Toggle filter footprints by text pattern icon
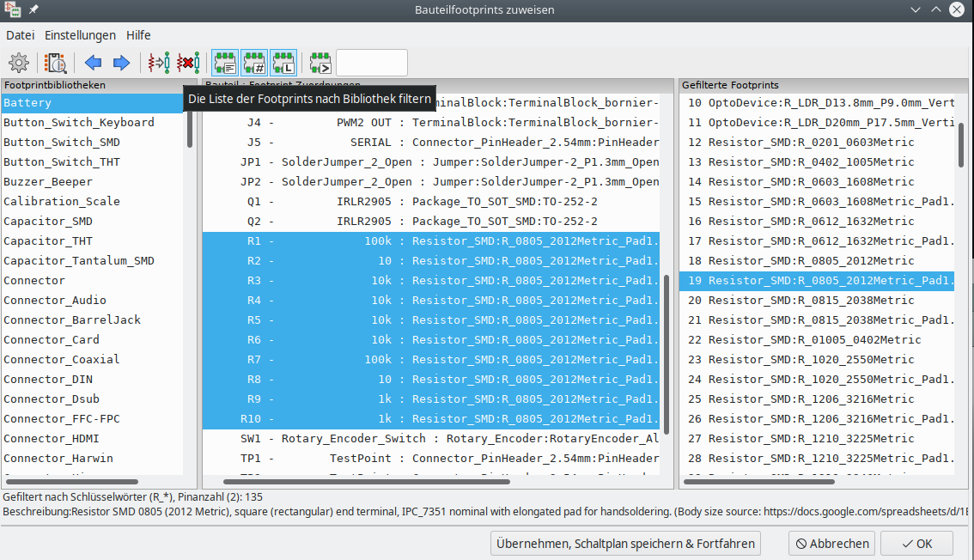974x560 pixels. coord(320,63)
